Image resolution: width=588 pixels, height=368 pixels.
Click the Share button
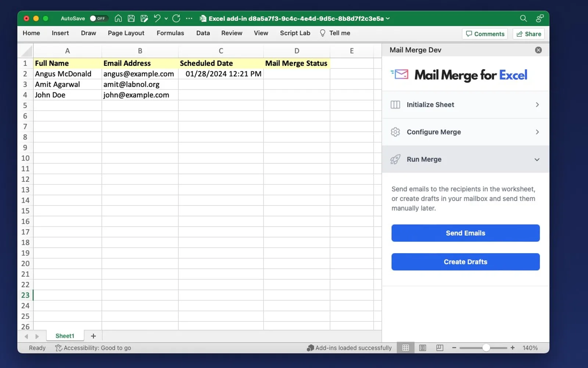point(528,34)
